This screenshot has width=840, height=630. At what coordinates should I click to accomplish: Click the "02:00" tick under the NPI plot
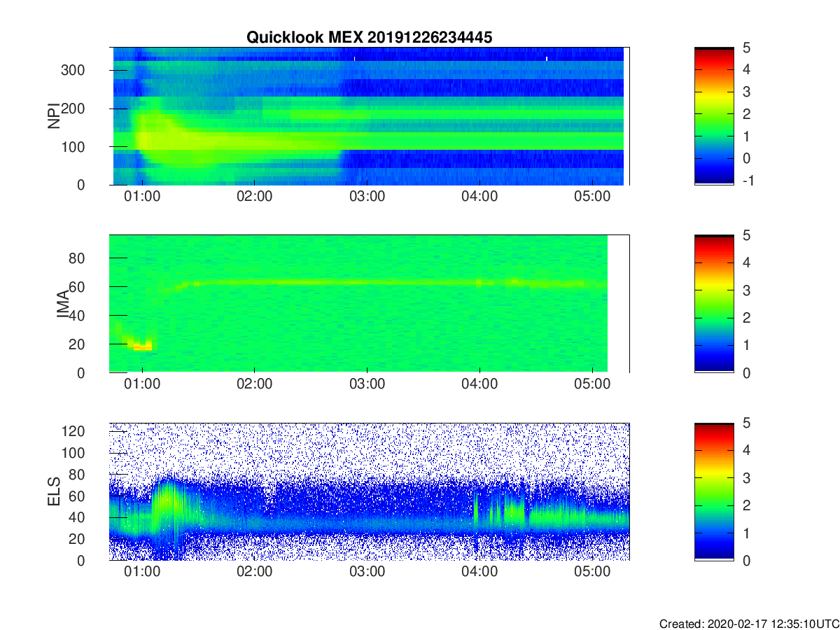255,196
